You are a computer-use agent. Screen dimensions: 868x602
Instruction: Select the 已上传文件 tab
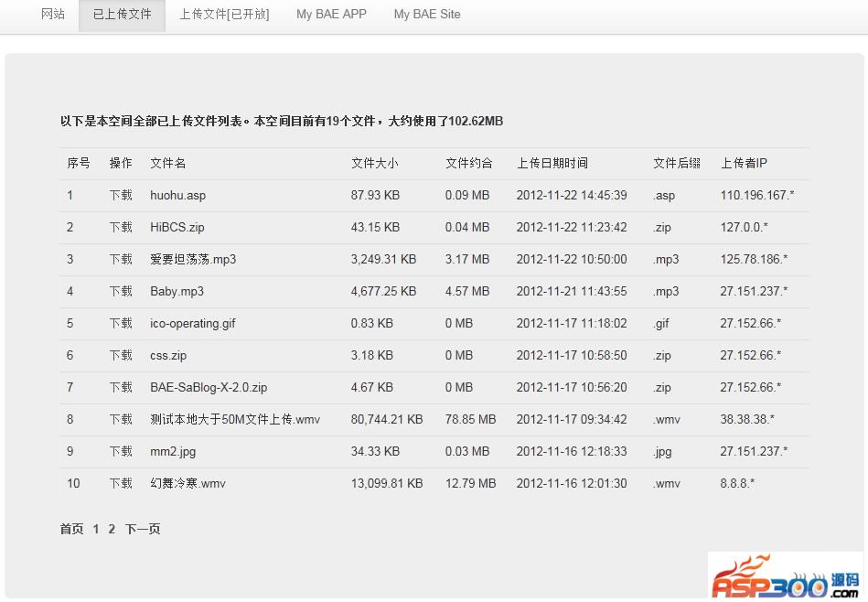point(123,15)
